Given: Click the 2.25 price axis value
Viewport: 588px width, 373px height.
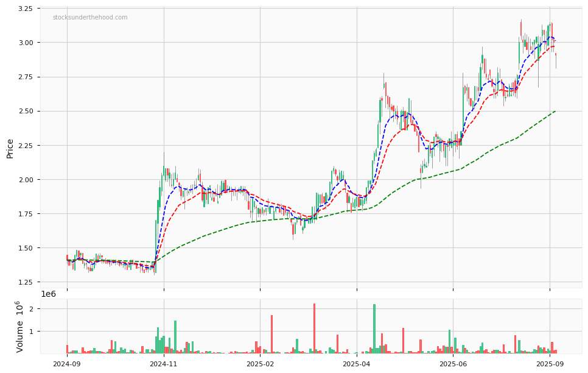Looking at the screenshot, I should pos(25,146).
